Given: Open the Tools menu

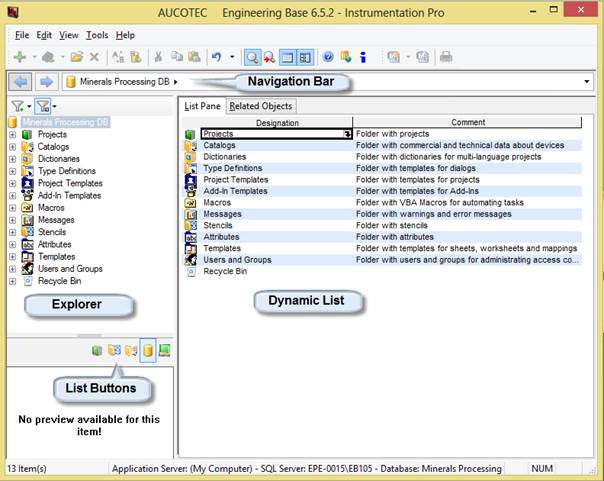Looking at the screenshot, I should click(x=97, y=35).
